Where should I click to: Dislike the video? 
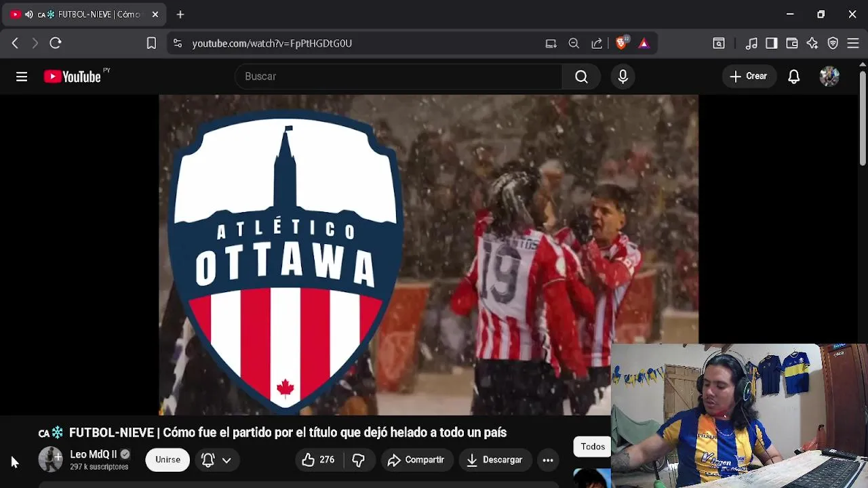[x=359, y=460]
